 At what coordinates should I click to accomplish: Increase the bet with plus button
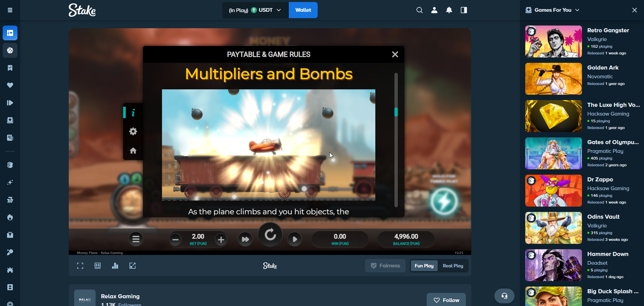[221, 239]
